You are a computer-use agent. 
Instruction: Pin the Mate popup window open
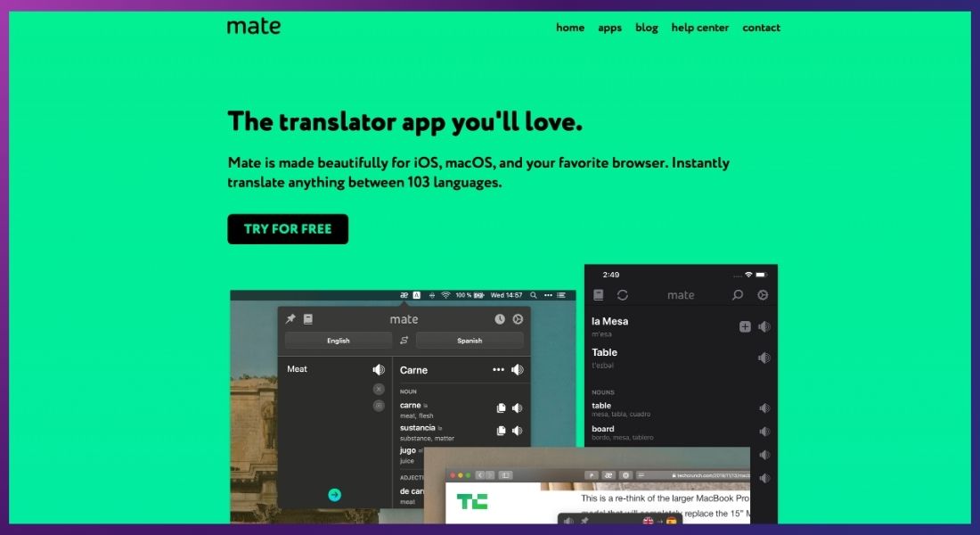click(x=290, y=320)
